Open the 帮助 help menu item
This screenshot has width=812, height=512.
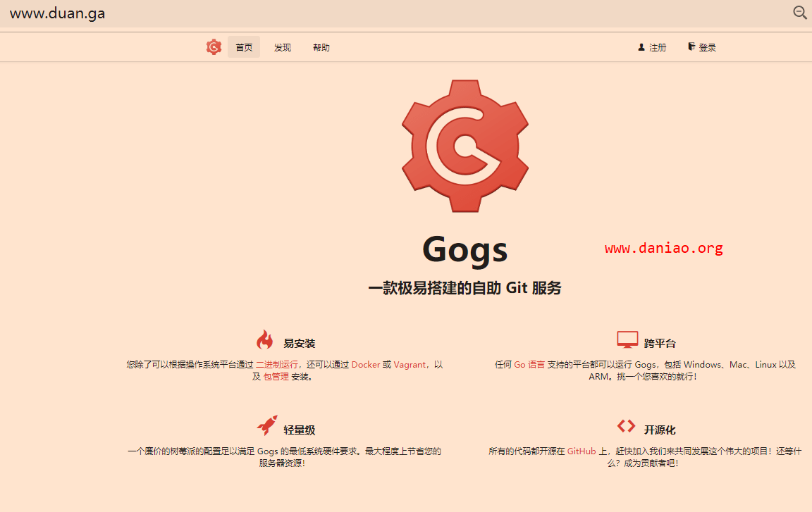(321, 47)
